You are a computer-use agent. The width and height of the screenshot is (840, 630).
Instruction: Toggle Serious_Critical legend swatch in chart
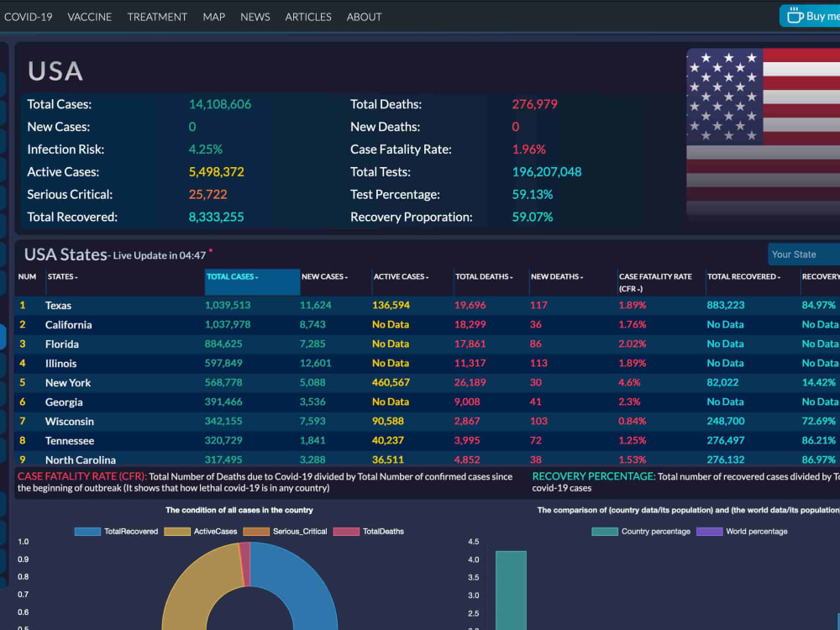(x=256, y=532)
